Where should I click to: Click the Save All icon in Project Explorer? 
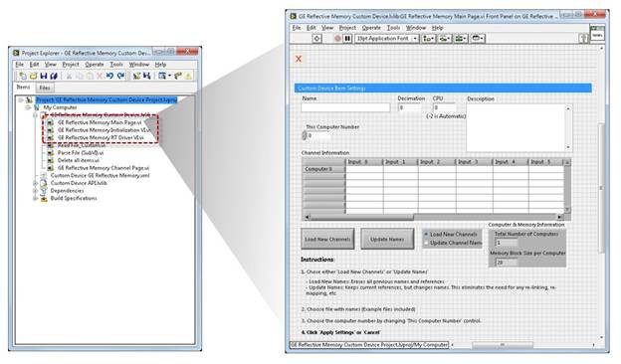[x=54, y=76]
